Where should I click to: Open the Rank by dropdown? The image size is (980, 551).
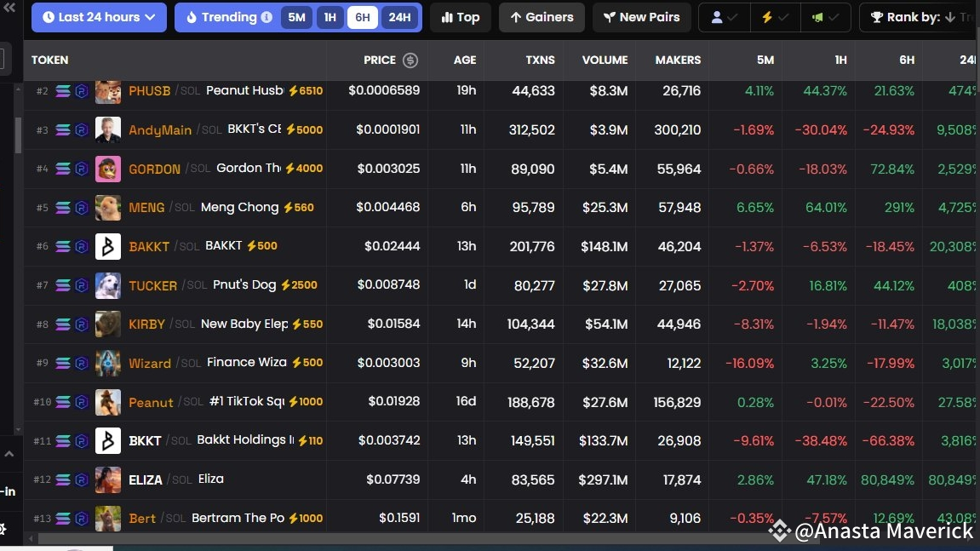[920, 17]
